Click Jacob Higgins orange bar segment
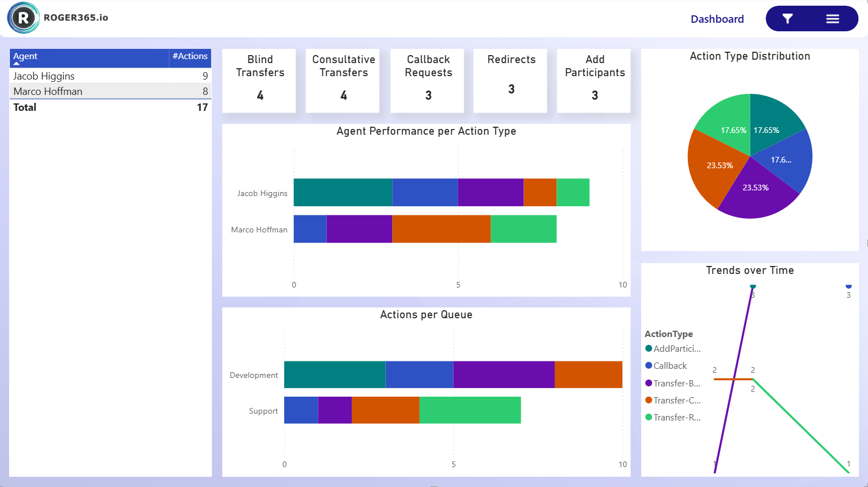This screenshot has height=487, width=868. [x=540, y=192]
